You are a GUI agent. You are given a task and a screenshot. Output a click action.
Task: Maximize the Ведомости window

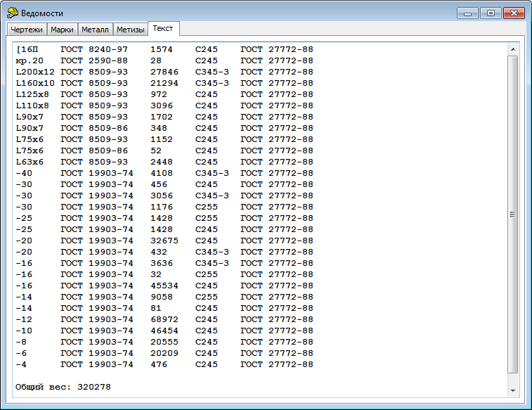(491, 13)
